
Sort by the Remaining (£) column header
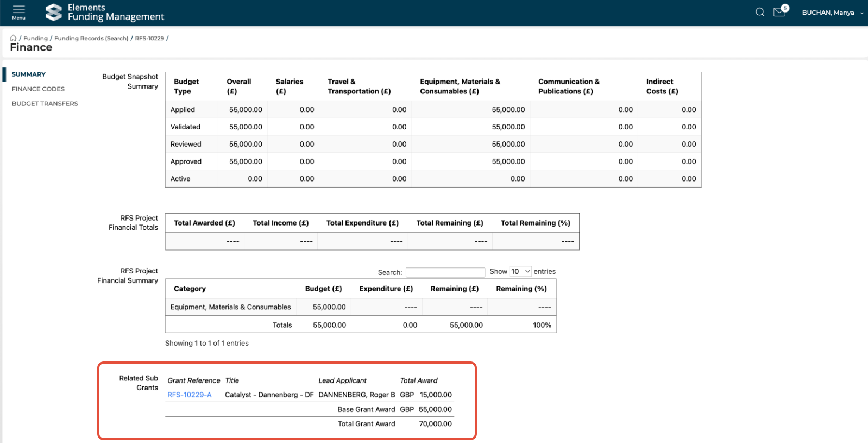point(454,289)
